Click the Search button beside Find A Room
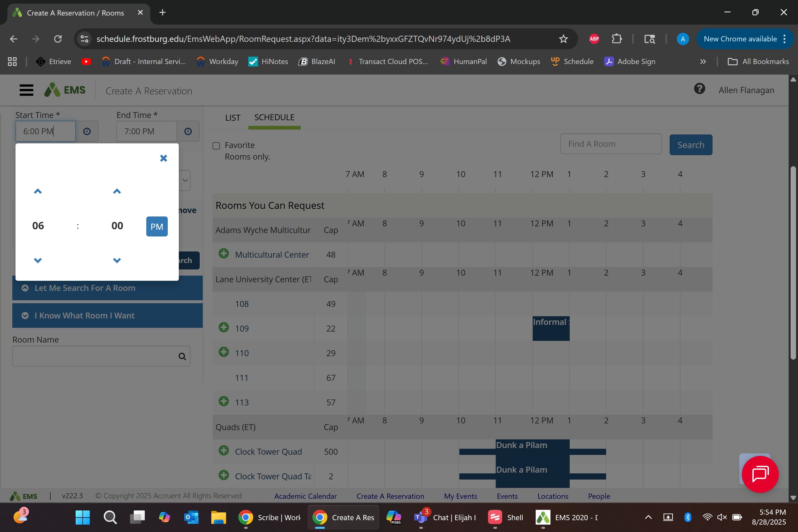This screenshot has height=532, width=798. [690, 145]
